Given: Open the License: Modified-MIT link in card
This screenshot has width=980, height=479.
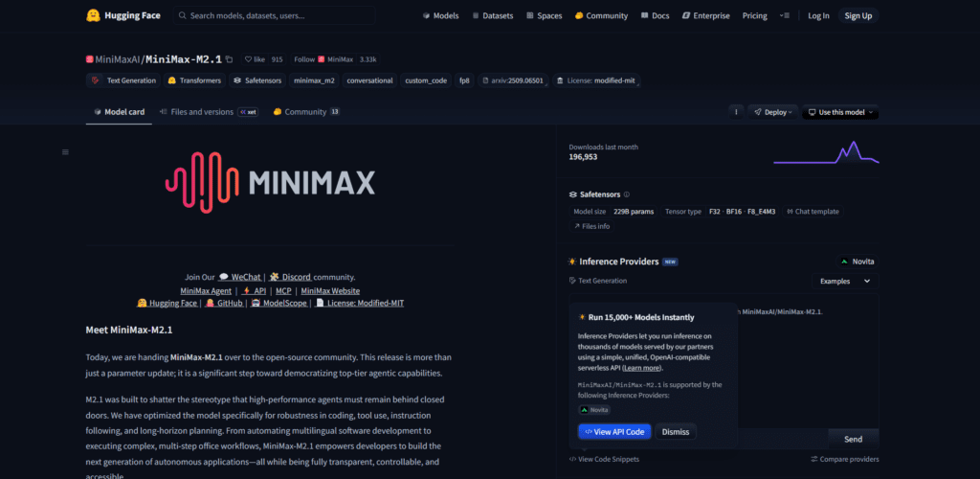Looking at the screenshot, I should coord(360,304).
